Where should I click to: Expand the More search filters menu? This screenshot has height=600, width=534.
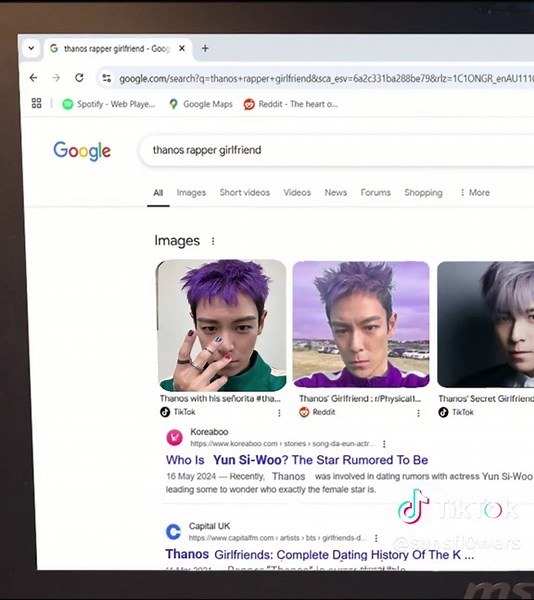click(475, 192)
